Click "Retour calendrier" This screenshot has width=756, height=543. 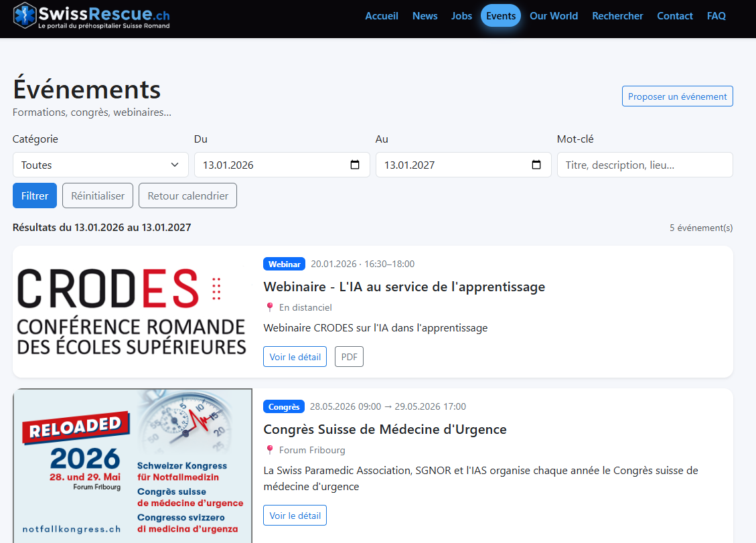(187, 196)
